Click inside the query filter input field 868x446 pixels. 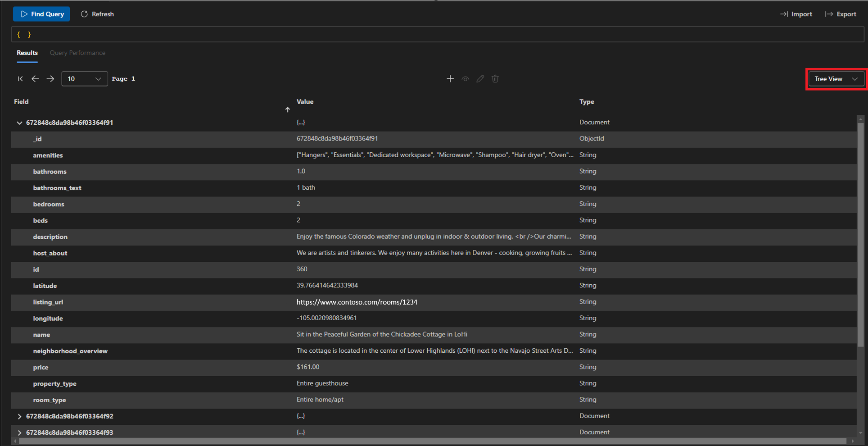pyautogui.click(x=437, y=34)
